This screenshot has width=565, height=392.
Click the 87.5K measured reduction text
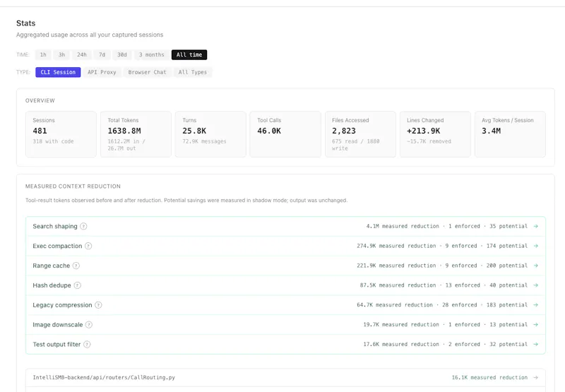[398, 285]
